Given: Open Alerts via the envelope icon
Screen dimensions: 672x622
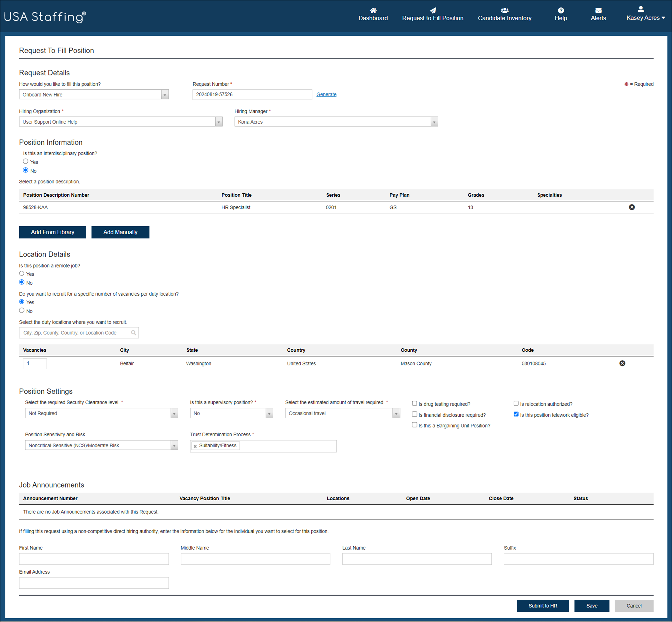Looking at the screenshot, I should pyautogui.click(x=598, y=10).
